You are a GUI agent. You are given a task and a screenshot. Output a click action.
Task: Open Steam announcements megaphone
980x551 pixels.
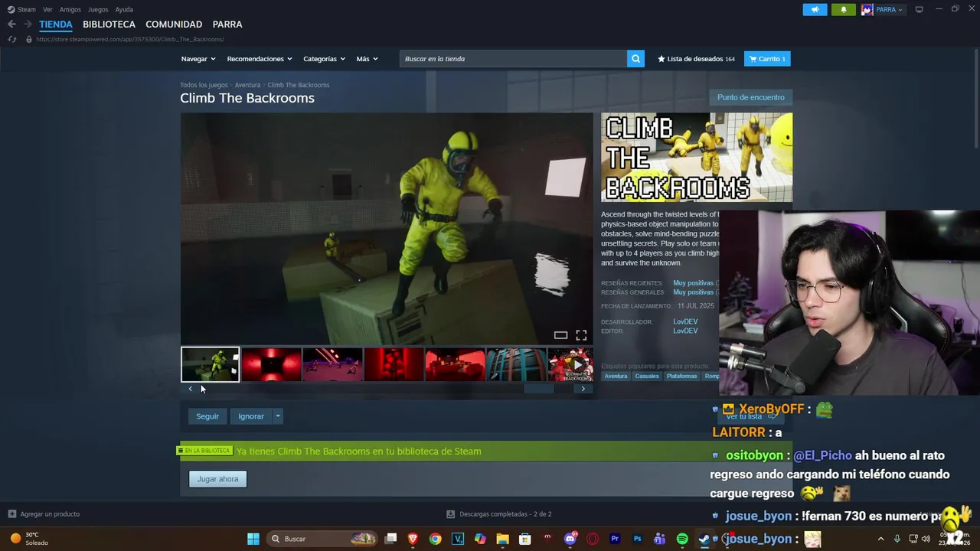point(815,9)
